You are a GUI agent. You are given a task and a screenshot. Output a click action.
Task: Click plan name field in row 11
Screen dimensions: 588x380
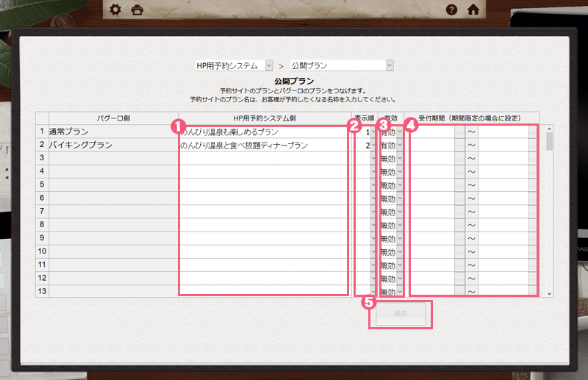coord(265,265)
